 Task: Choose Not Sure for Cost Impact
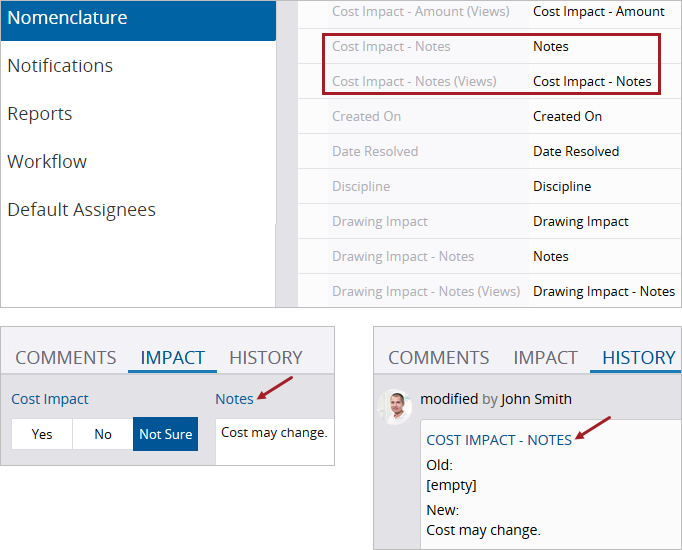click(x=165, y=434)
